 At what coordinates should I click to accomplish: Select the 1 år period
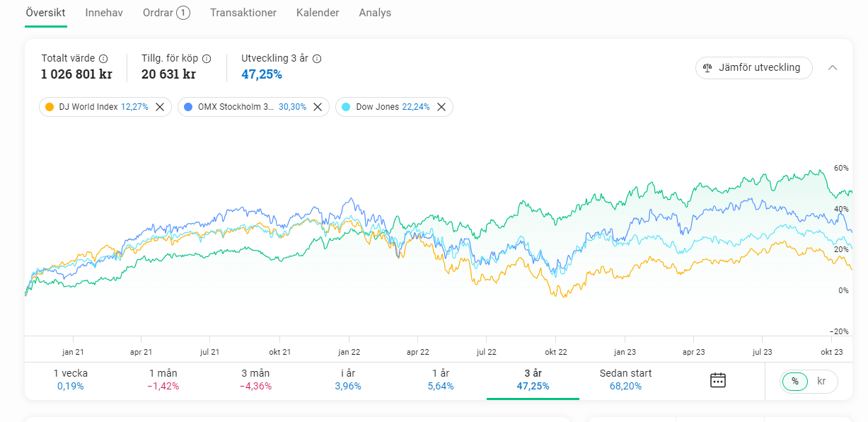(x=440, y=380)
